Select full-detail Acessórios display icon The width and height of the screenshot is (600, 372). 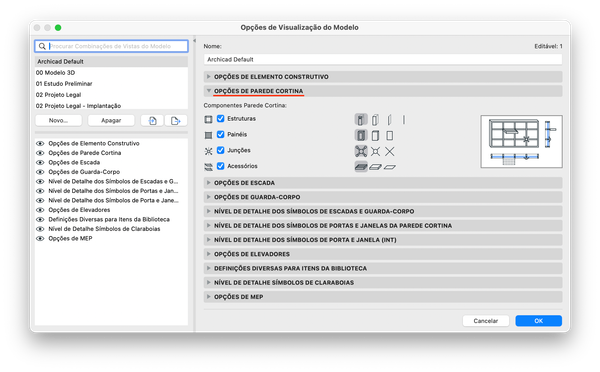[361, 167]
